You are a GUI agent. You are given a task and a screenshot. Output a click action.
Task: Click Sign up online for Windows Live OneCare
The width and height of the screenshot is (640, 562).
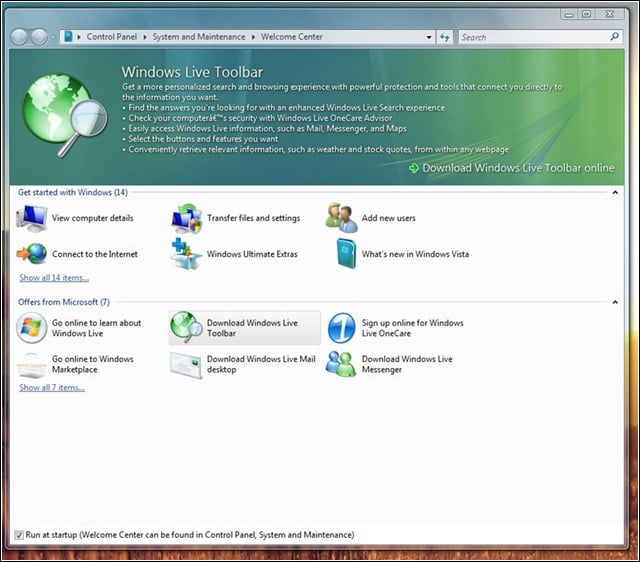point(413,328)
